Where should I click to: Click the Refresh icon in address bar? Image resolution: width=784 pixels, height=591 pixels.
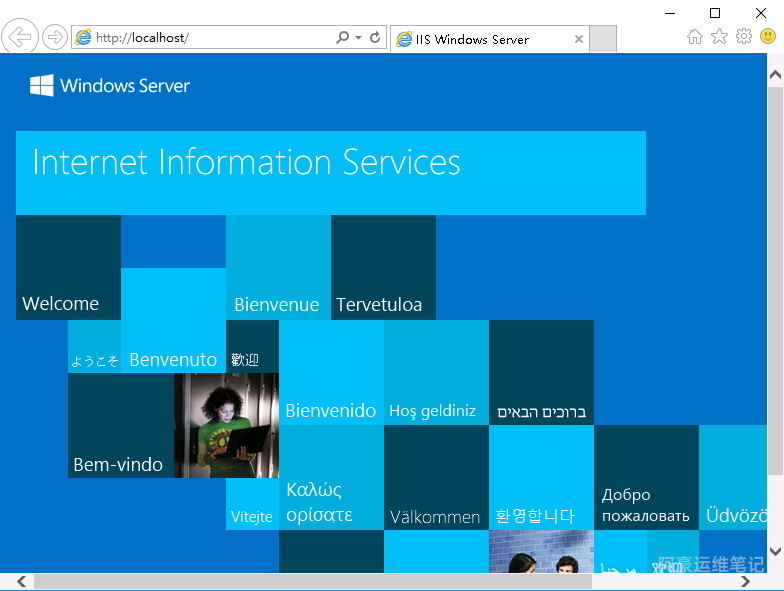(375, 37)
